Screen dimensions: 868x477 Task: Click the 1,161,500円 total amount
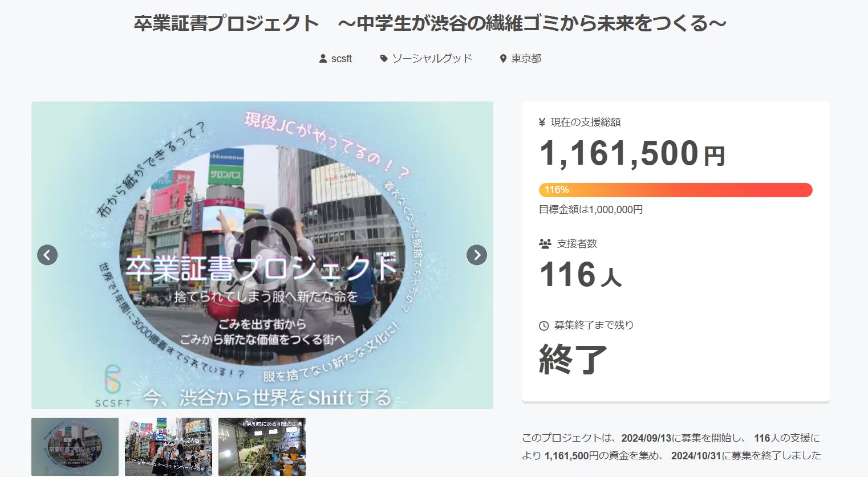(632, 154)
